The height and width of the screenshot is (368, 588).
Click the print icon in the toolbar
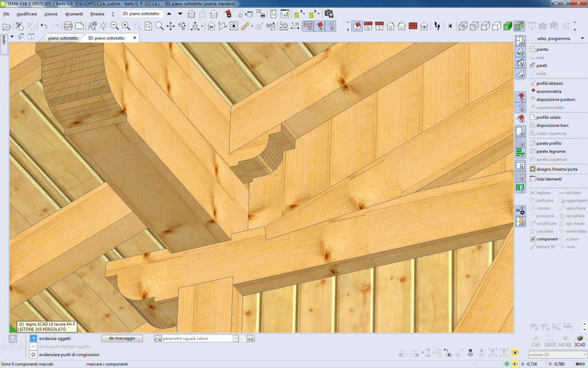point(68,26)
